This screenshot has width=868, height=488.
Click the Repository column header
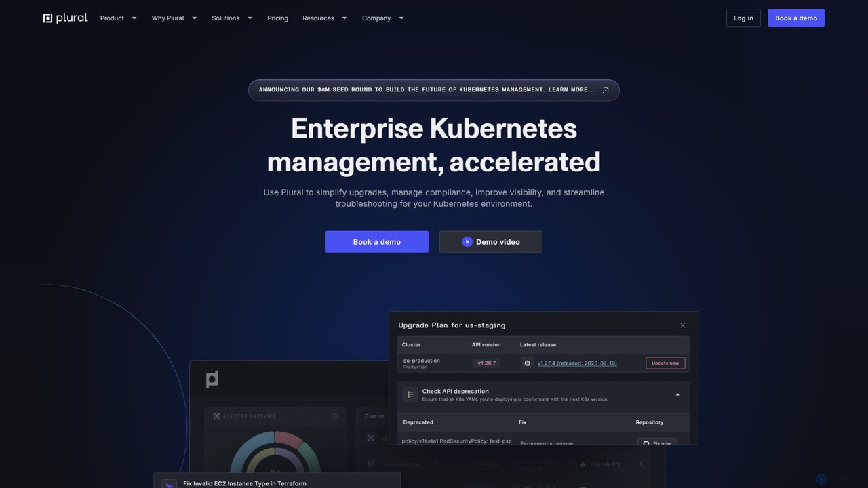(650, 422)
